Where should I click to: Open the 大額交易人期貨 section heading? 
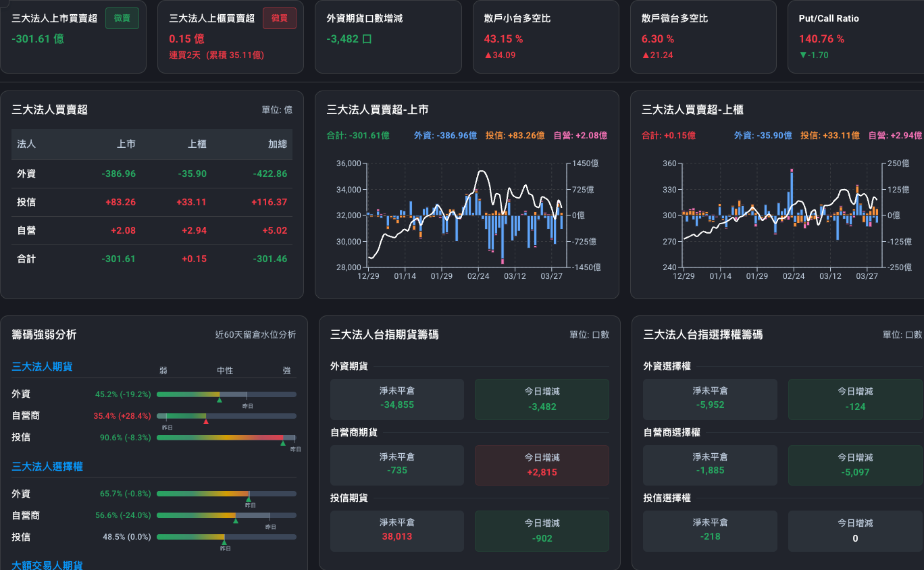(x=47, y=565)
